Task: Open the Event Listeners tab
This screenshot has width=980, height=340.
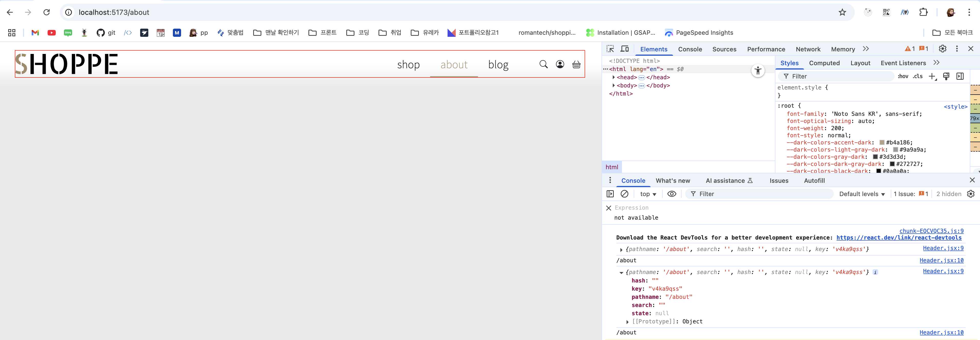Action: (x=903, y=63)
